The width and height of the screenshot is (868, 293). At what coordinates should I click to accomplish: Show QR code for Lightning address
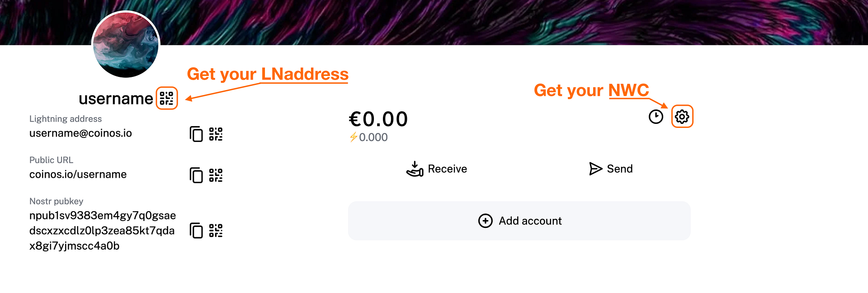click(216, 134)
